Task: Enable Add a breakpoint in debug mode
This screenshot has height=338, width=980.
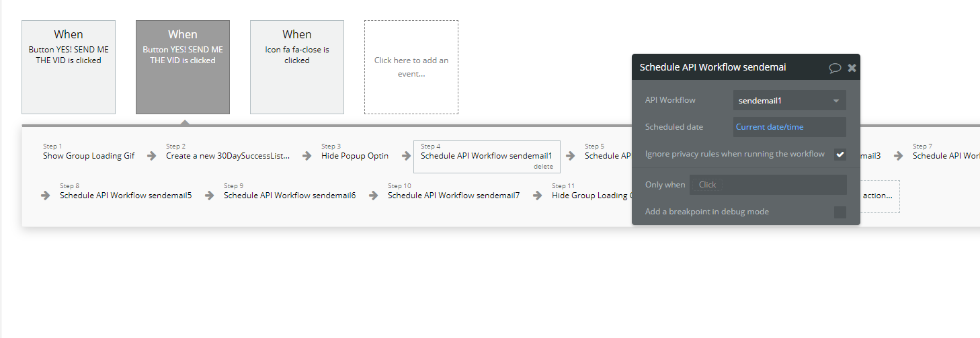Action: pyautogui.click(x=840, y=212)
